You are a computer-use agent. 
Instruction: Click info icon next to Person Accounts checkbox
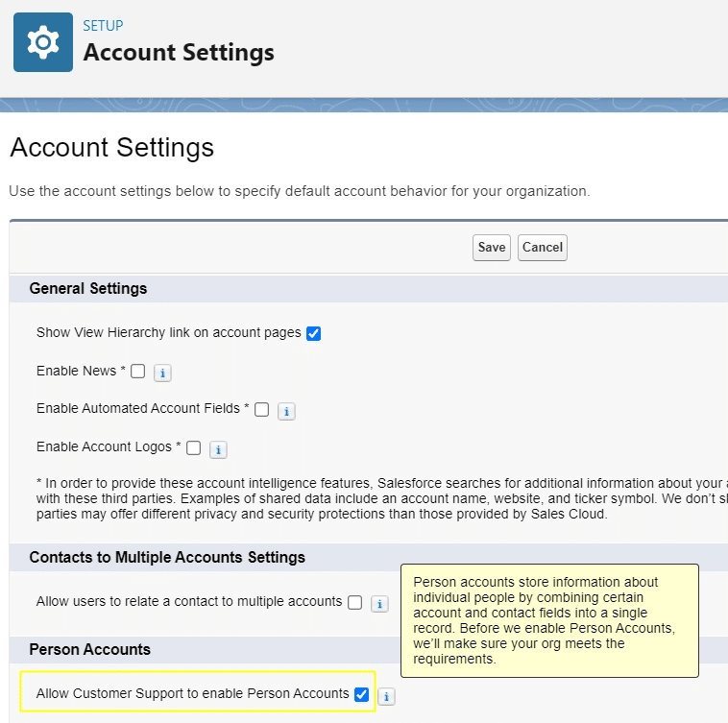[387, 696]
